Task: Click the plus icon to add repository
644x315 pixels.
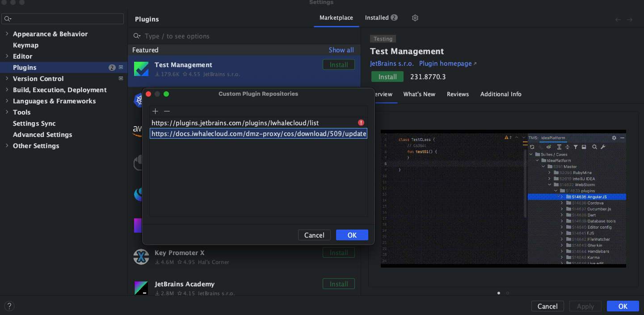Action: (x=156, y=111)
